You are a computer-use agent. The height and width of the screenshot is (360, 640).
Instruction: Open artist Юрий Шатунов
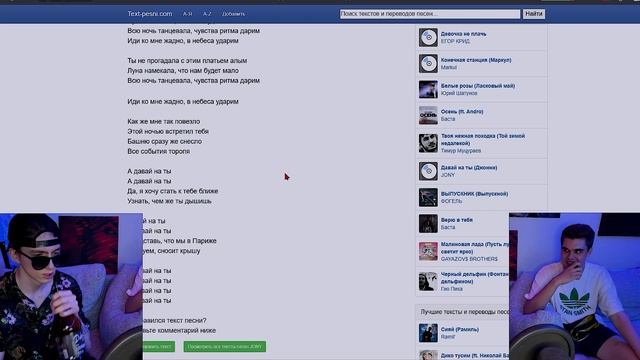pyautogui.click(x=459, y=93)
